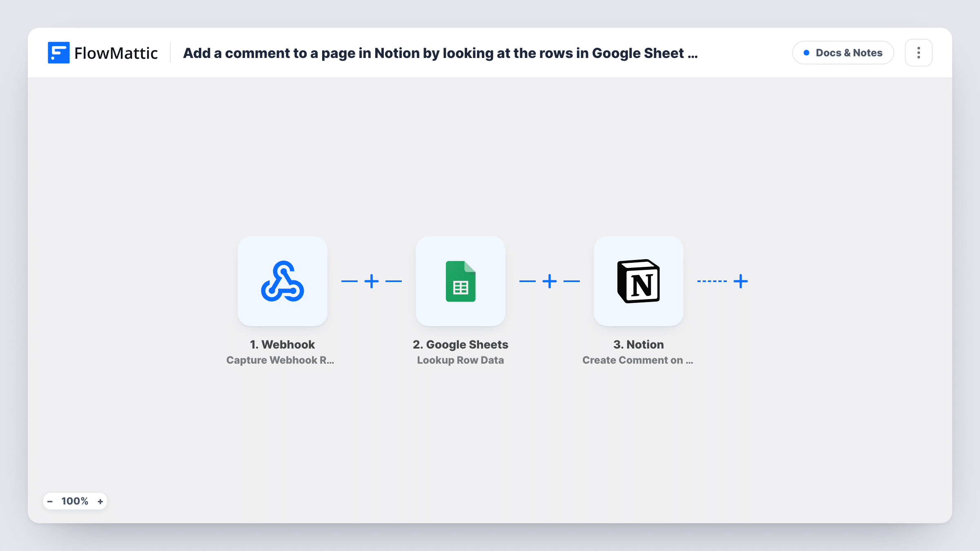The width and height of the screenshot is (980, 551).
Task: Click the '2. Google Sheets' label
Action: coord(461,344)
